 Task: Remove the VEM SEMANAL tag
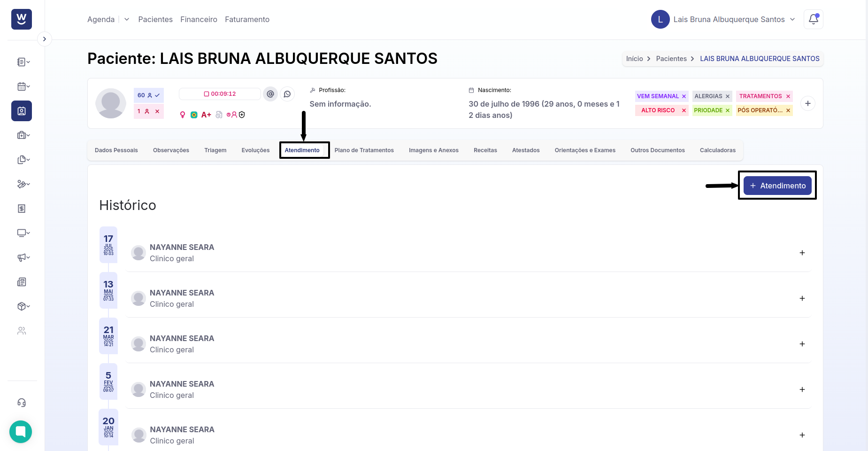(x=684, y=96)
